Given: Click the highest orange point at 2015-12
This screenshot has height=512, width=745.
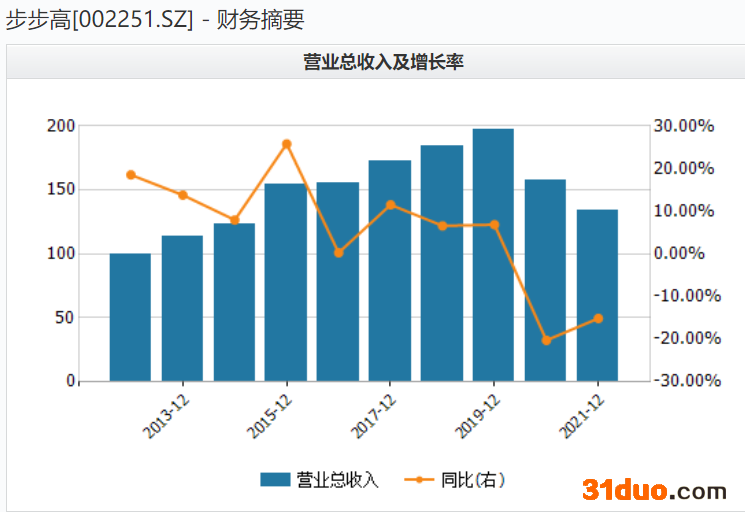Looking at the screenshot, I should pyautogui.click(x=286, y=144).
